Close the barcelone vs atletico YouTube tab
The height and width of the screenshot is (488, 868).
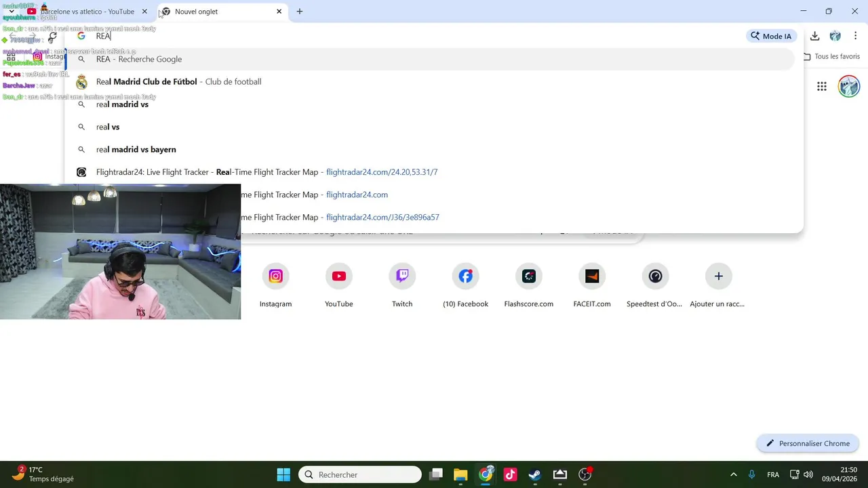(x=144, y=12)
